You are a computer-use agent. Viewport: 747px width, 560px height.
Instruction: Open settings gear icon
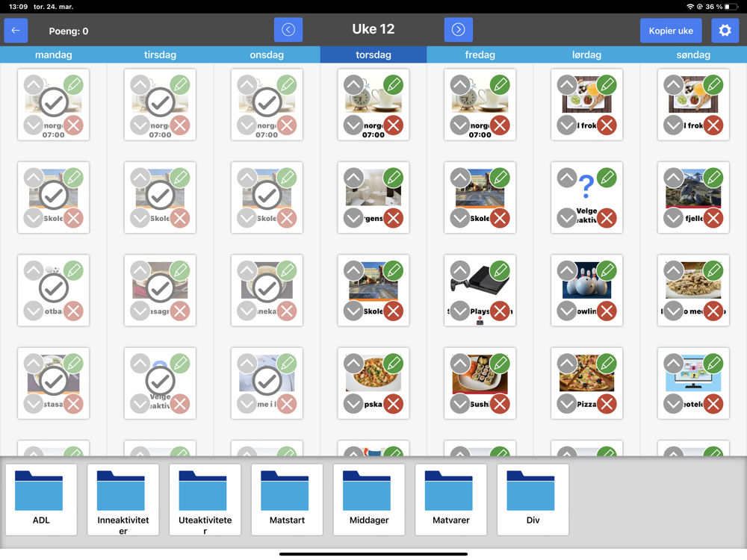tap(725, 31)
